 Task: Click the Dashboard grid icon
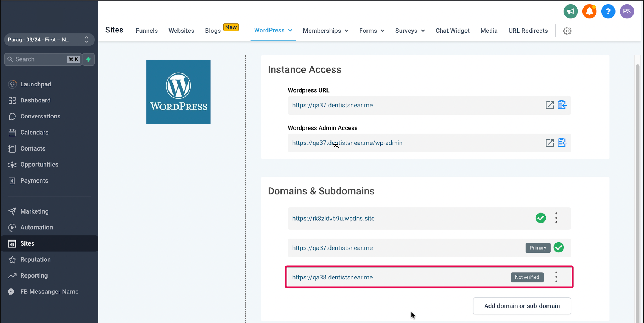coord(12,100)
